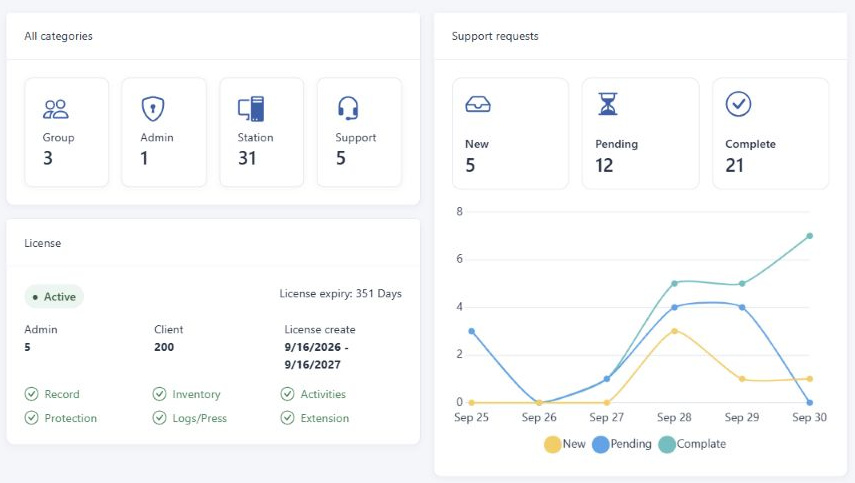Screen dimensions: 855x483
Task: Click the 'Sep 27' axis label
Action: pos(606,417)
